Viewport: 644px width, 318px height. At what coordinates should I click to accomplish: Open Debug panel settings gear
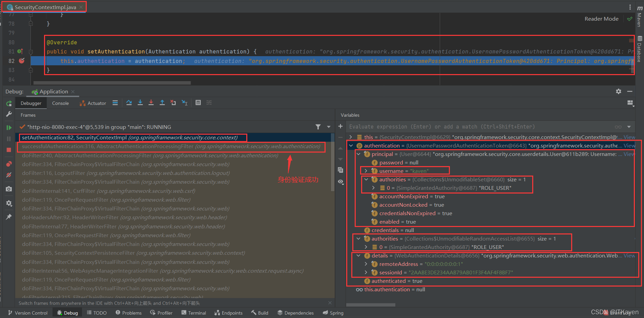[619, 91]
